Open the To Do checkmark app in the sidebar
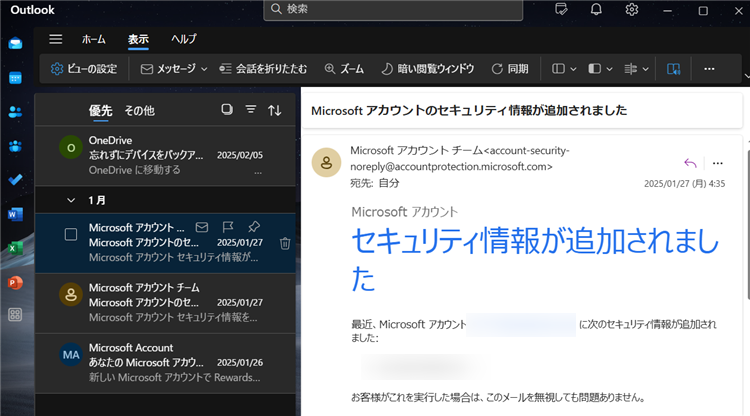Screen dimensions: 750x416 [x=15, y=179]
